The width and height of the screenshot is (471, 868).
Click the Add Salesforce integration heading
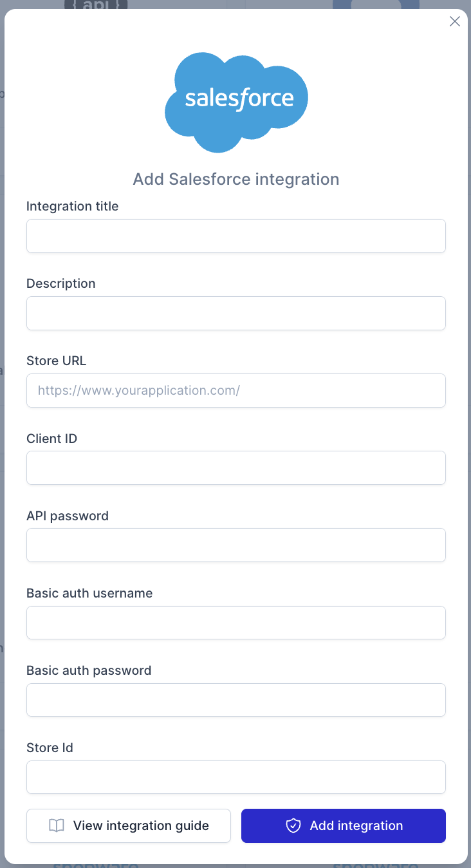[235, 179]
